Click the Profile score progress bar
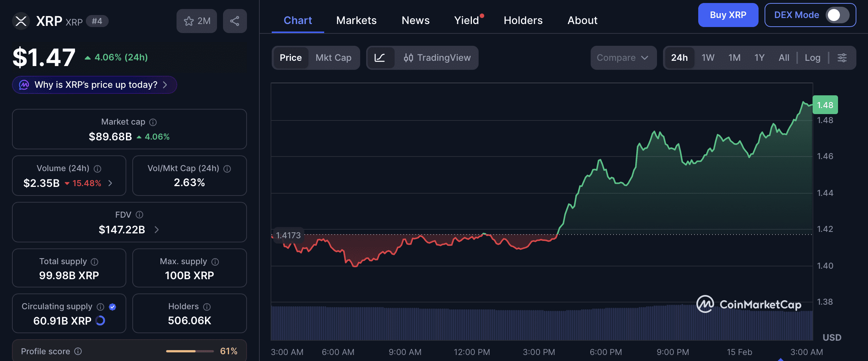 [x=190, y=351]
